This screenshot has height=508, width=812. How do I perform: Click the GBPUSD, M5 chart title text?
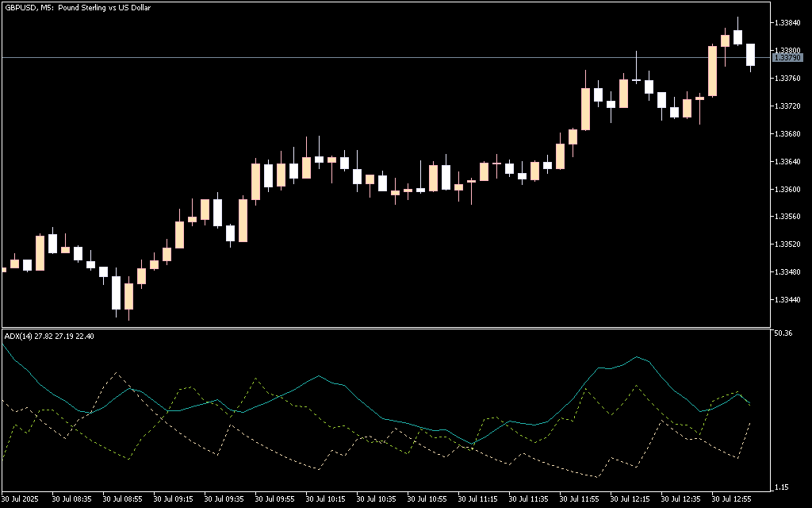coord(78,7)
